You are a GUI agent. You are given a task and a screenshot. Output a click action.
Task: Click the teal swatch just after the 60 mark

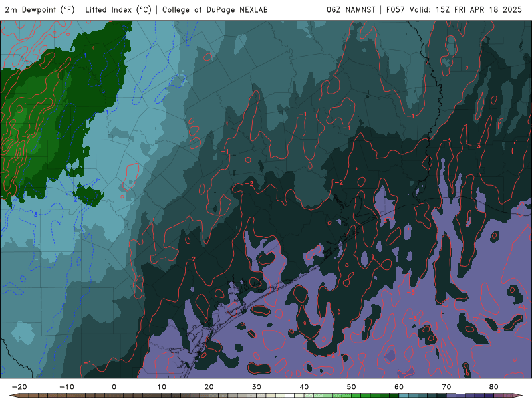[x=404, y=396]
